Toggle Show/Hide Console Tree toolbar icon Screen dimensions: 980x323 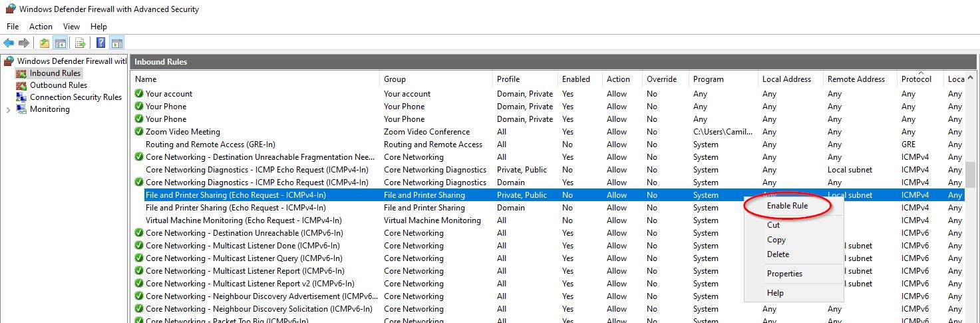pyautogui.click(x=61, y=43)
